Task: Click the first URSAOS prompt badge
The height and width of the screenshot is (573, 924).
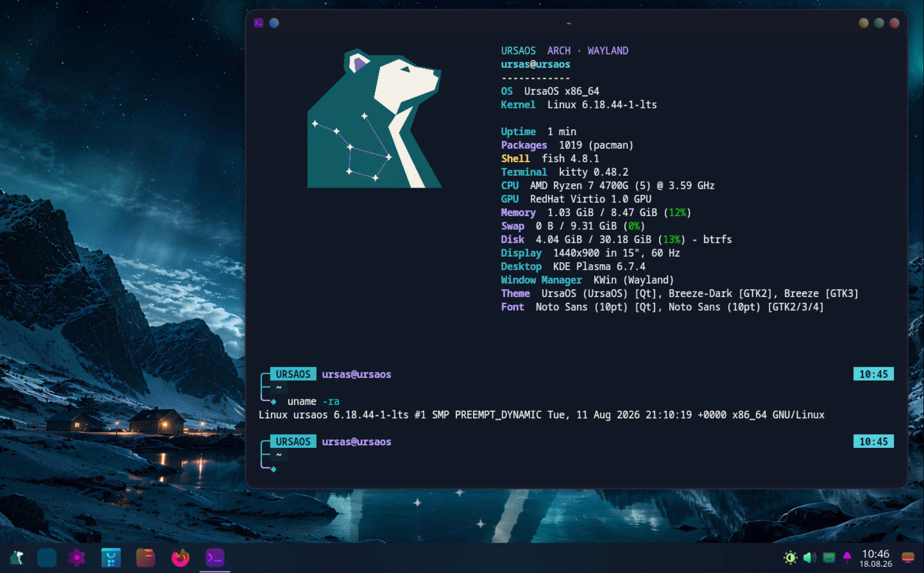Action: click(x=293, y=374)
